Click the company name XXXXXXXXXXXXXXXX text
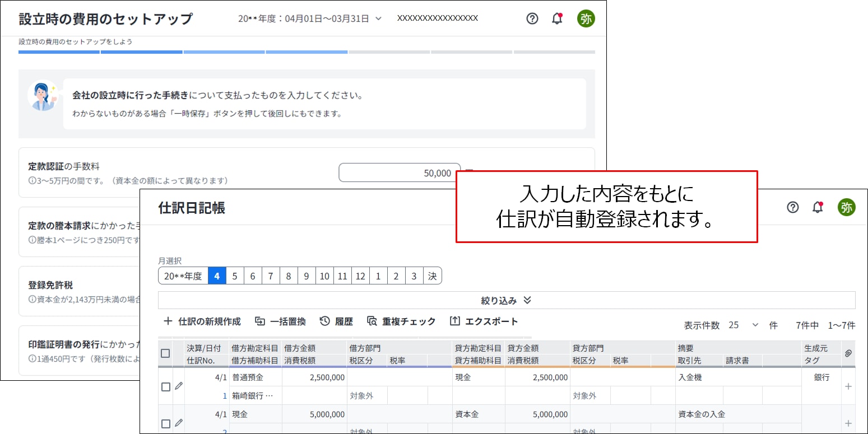 pos(438,18)
